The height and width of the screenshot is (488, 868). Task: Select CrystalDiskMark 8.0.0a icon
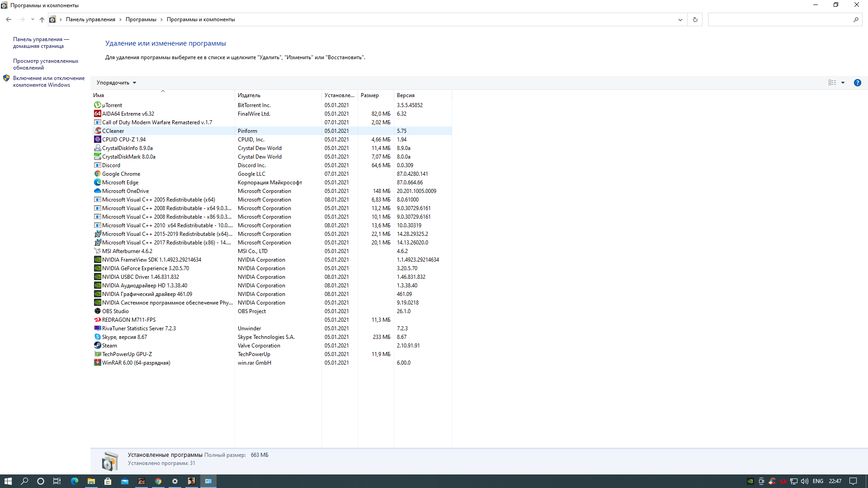click(97, 157)
